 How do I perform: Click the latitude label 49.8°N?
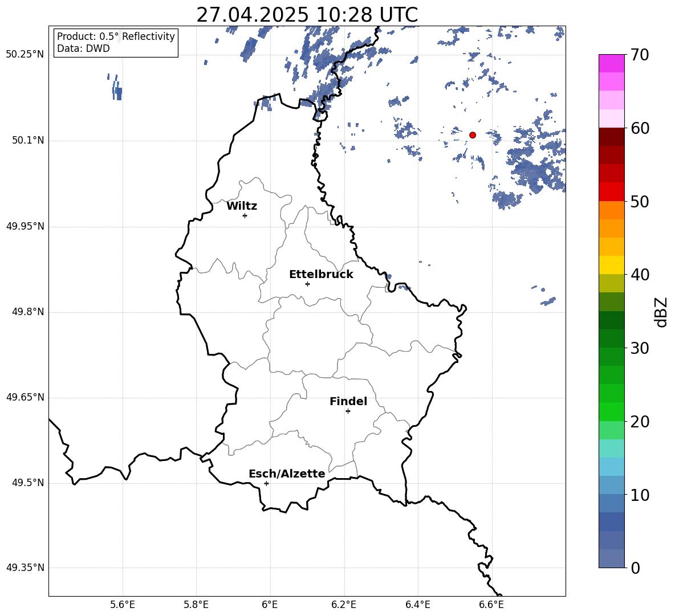pyautogui.click(x=28, y=312)
